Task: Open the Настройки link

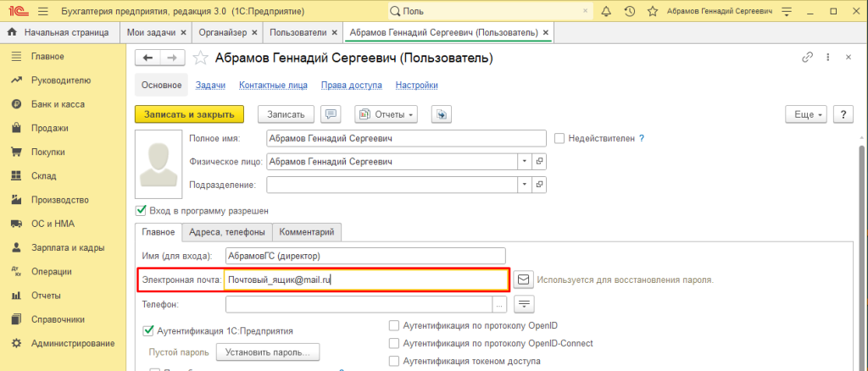Action: [417, 86]
